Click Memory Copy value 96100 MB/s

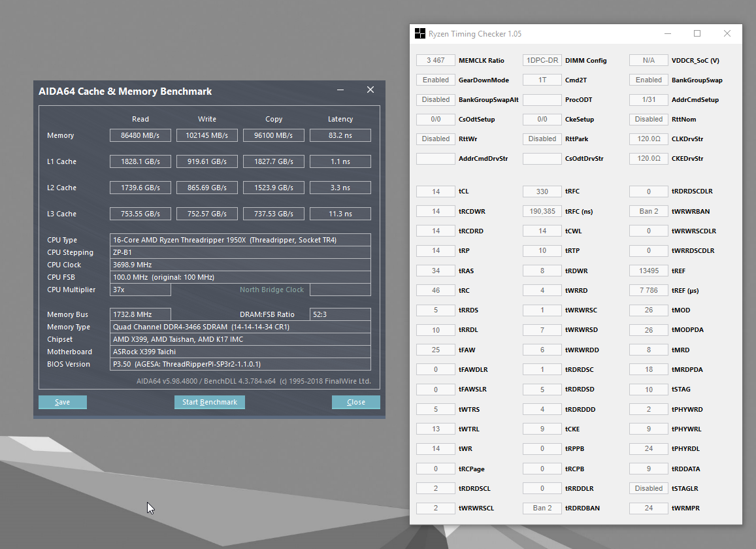tap(273, 135)
